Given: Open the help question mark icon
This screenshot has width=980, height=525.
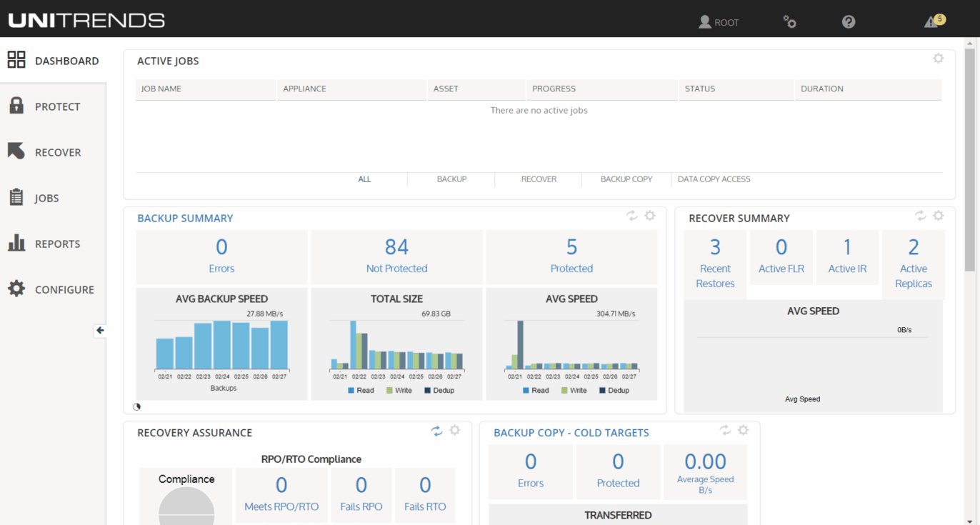Looking at the screenshot, I should point(849,21).
